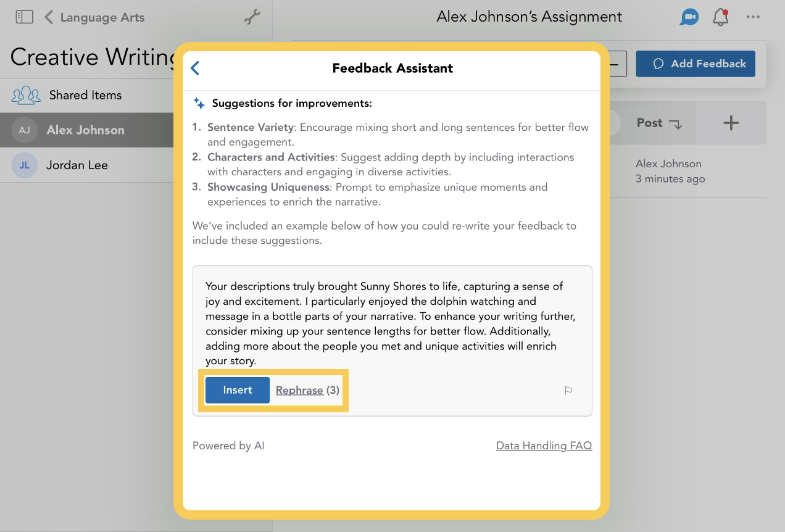
Task: Click the 'Feedback Assistant' title
Action: coord(392,68)
